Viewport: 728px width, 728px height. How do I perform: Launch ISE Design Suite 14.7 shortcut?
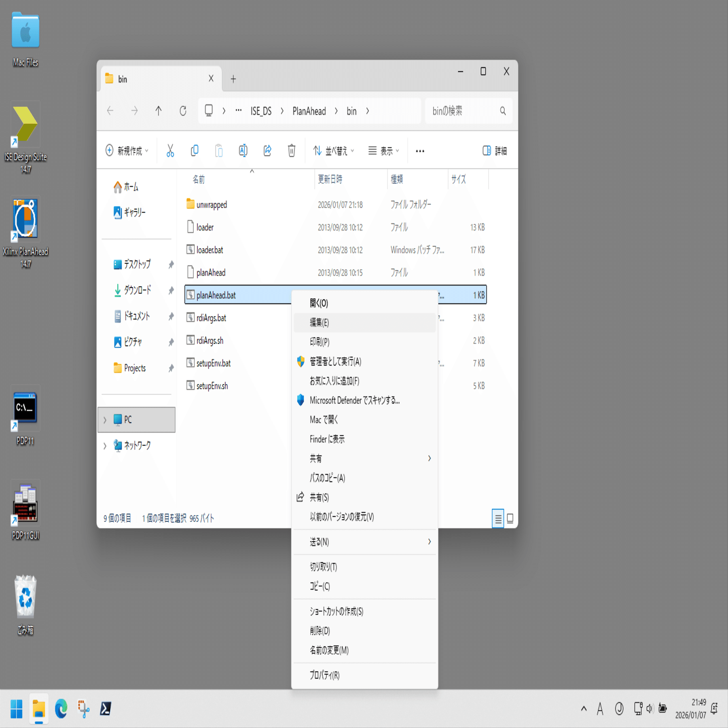point(25,138)
